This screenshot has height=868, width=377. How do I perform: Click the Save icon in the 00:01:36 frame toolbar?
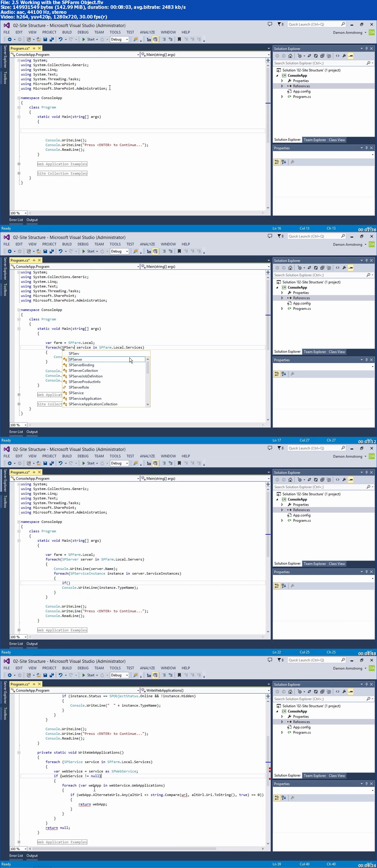(45, 39)
